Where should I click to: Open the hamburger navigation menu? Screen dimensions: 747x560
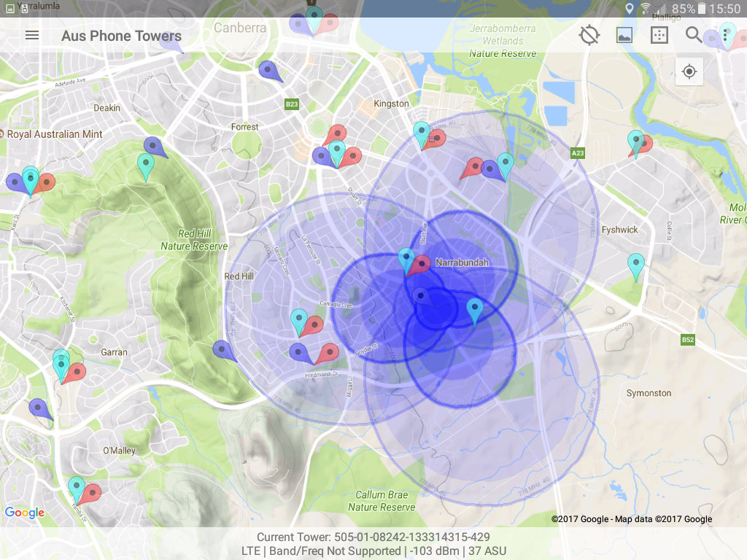click(x=32, y=35)
